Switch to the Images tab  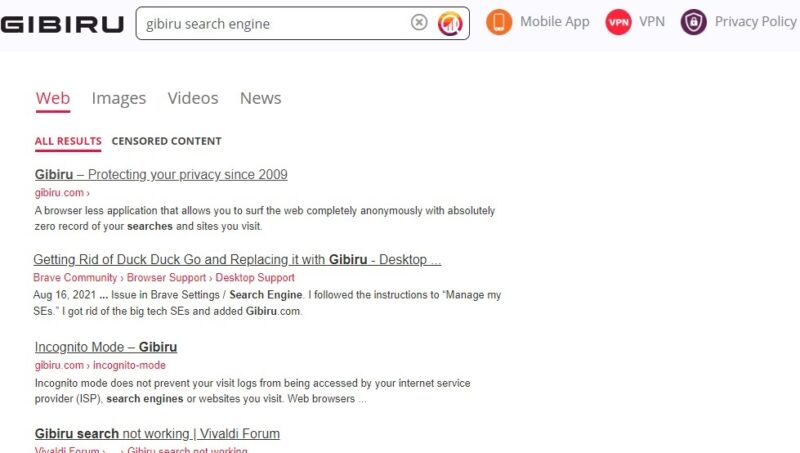(119, 98)
